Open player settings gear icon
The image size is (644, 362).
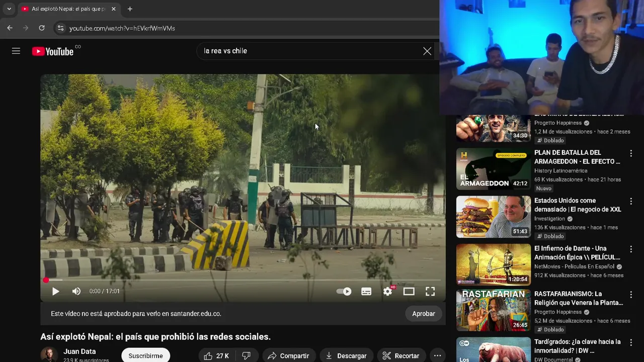coord(387,291)
